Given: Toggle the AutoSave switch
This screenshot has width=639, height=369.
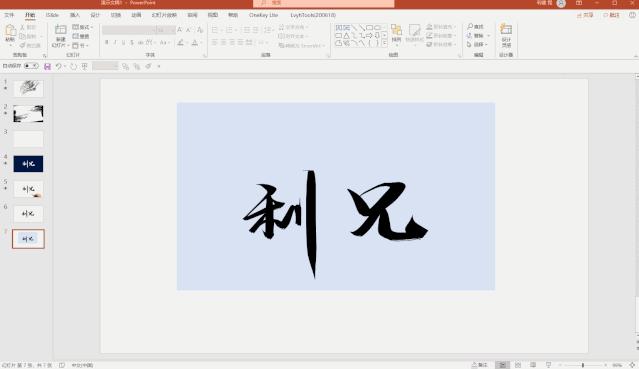Looking at the screenshot, I should click(31, 66).
